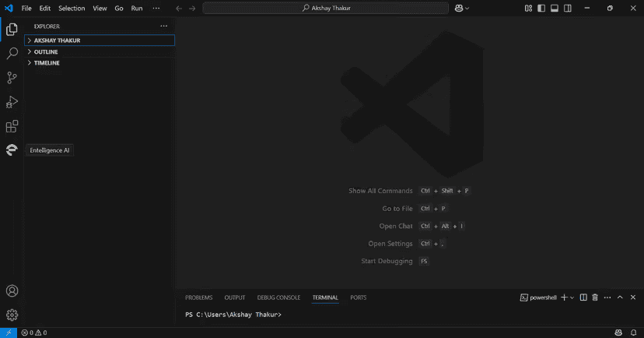Toggle the Secondary Side Bar

pyautogui.click(x=568, y=9)
